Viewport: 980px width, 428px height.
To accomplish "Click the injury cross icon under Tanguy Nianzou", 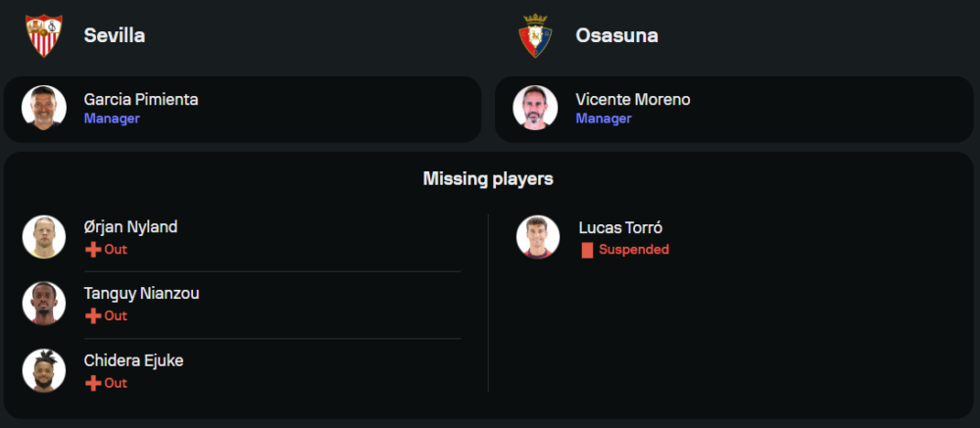I will (x=93, y=316).
